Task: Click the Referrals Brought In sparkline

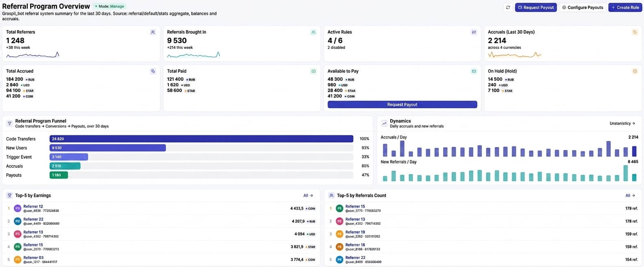Action: pos(193,55)
